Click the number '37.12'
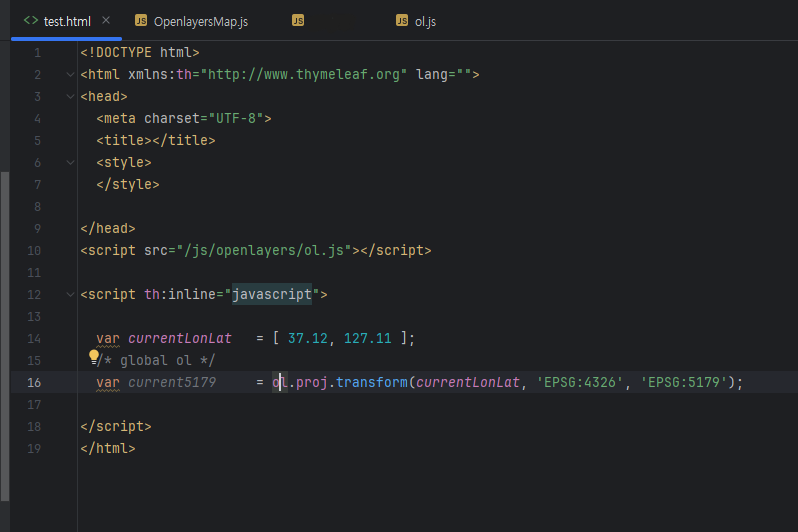The width and height of the screenshot is (798, 532). [307, 339]
